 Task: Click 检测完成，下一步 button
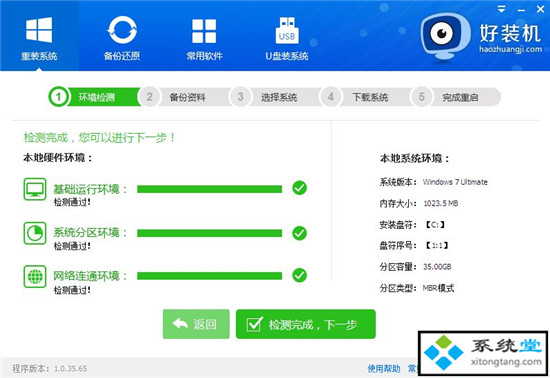[x=306, y=324]
